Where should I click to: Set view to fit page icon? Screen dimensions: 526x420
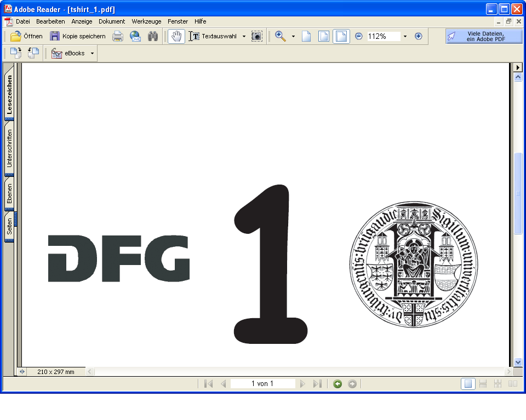pos(324,36)
